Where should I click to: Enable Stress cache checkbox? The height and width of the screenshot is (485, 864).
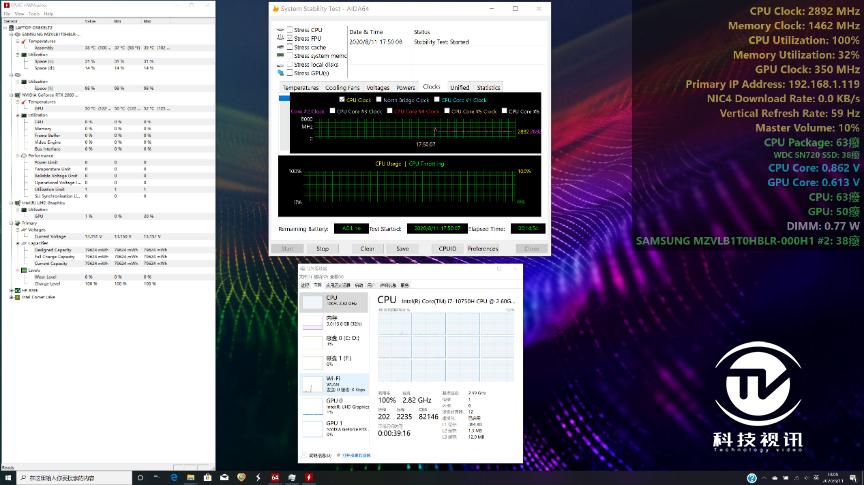(290, 47)
